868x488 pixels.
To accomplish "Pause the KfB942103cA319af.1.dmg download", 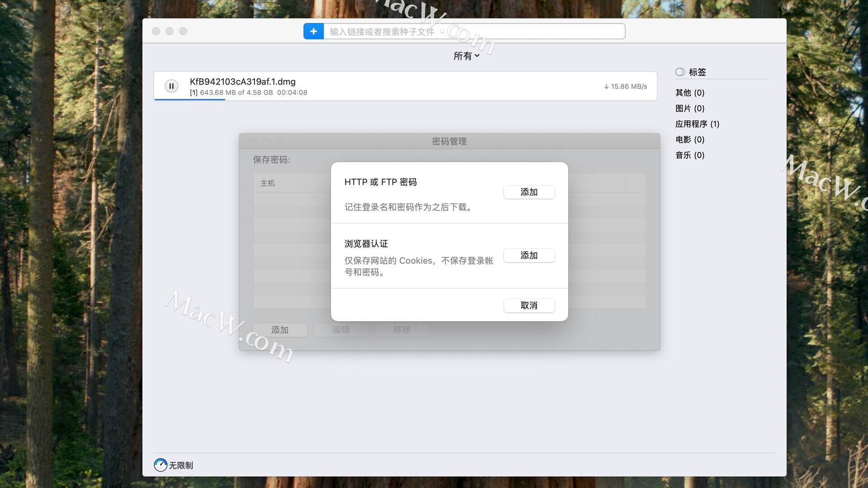I will [x=171, y=86].
